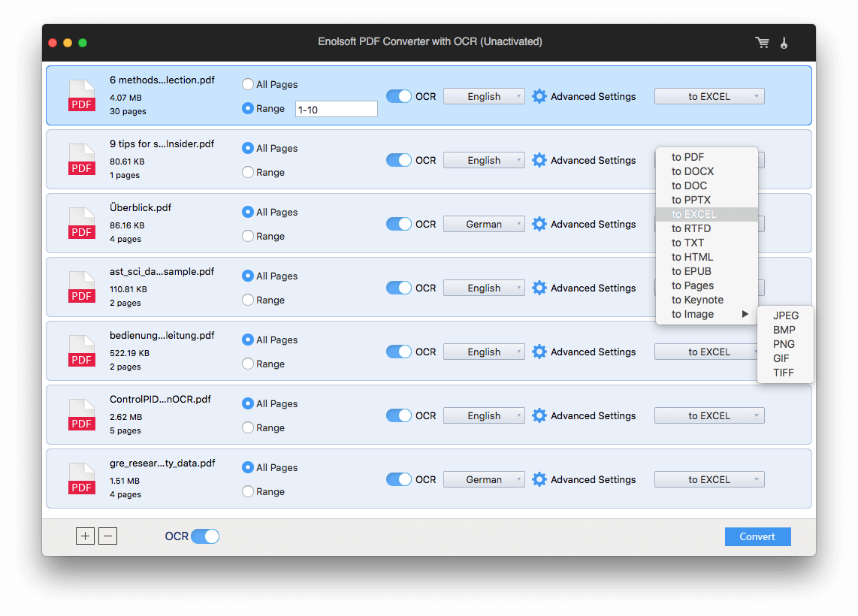Open to EXCEL format dropdown for gre_resear...ty_data.pdf
The width and height of the screenshot is (858, 616).
coord(709,479)
